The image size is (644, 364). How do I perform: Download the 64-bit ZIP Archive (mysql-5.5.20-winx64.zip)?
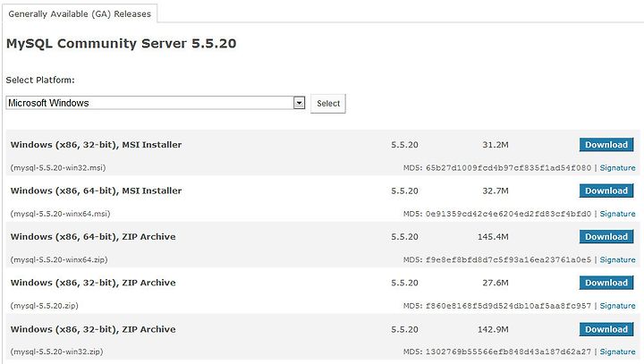tap(606, 237)
